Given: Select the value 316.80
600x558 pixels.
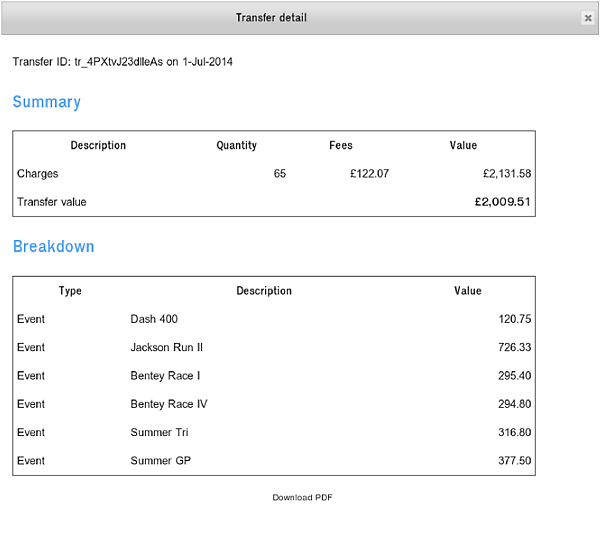Looking at the screenshot, I should click(x=515, y=432).
